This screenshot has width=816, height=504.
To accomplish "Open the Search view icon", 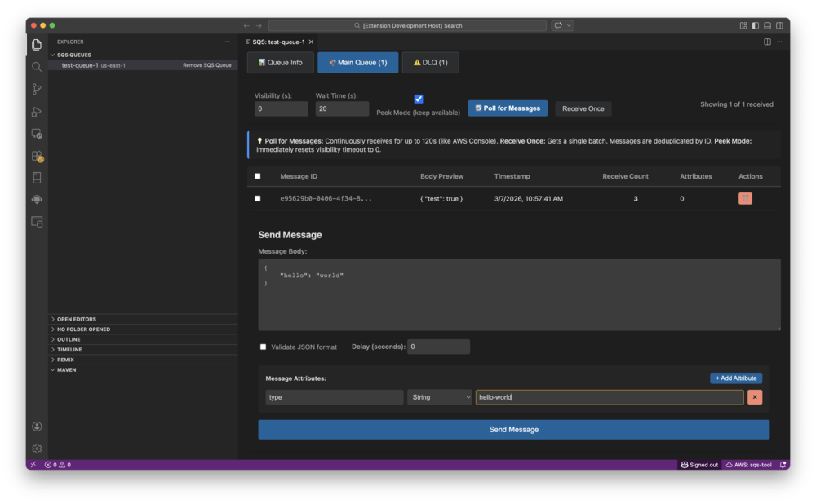I will tap(37, 67).
